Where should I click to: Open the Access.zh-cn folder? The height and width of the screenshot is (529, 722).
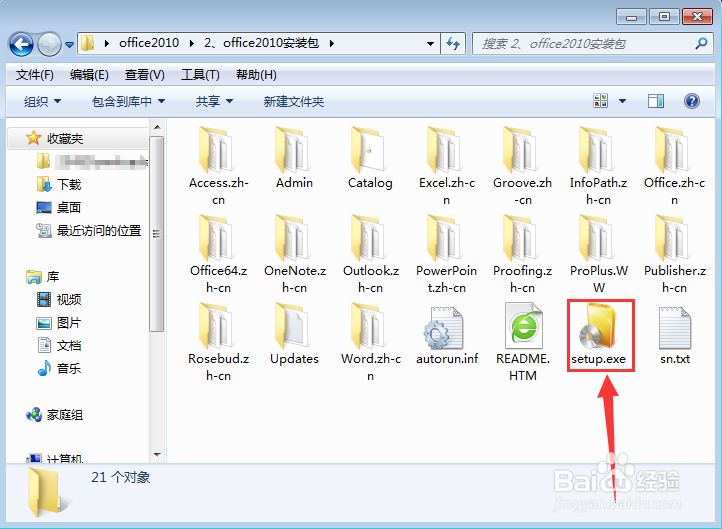pos(218,166)
